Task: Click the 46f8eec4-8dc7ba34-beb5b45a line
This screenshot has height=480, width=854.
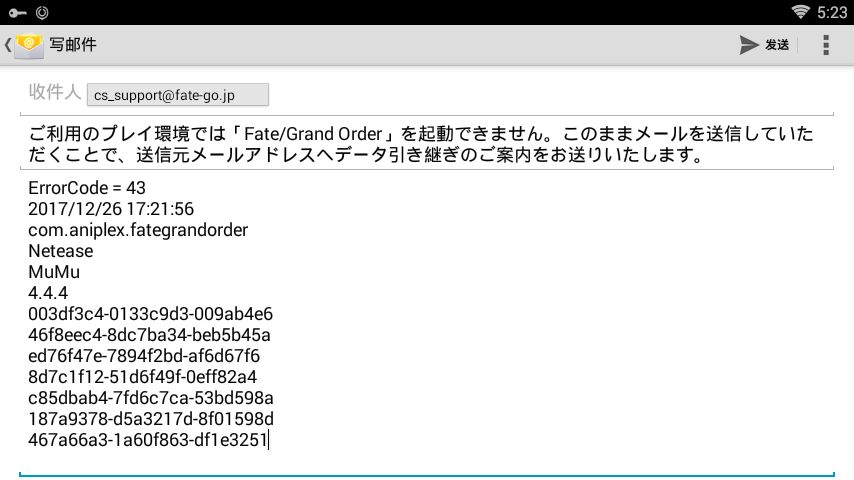Action: (149, 335)
